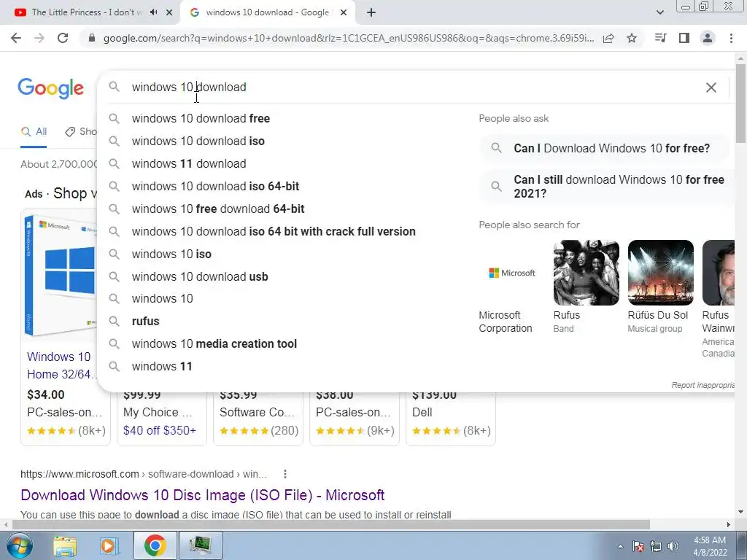Screen dimensions: 747x560
Task: Click Windows 10 box product image
Action: (x=61, y=276)
